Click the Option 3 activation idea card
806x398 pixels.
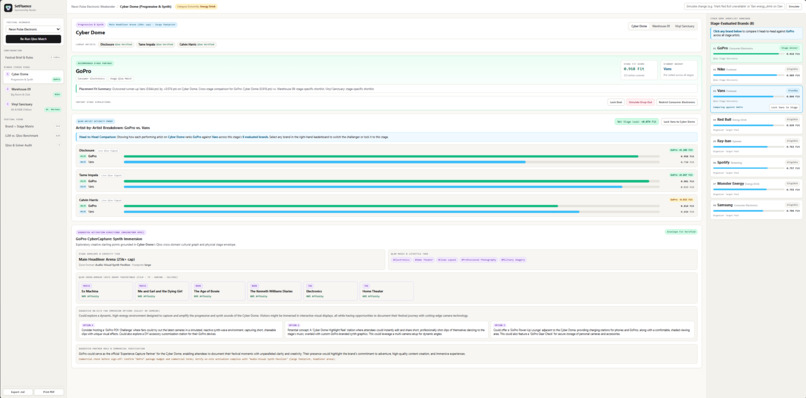click(592, 330)
